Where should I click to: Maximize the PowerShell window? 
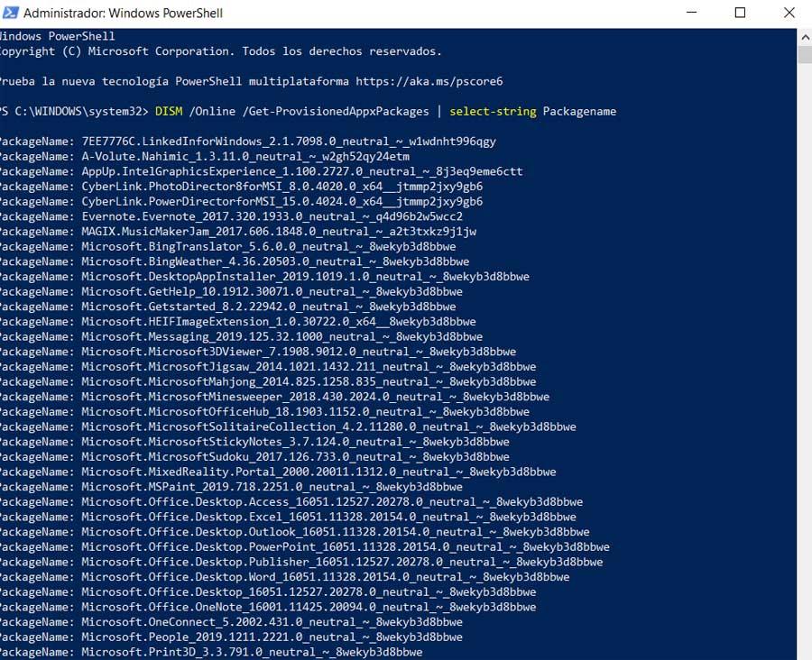point(741,13)
